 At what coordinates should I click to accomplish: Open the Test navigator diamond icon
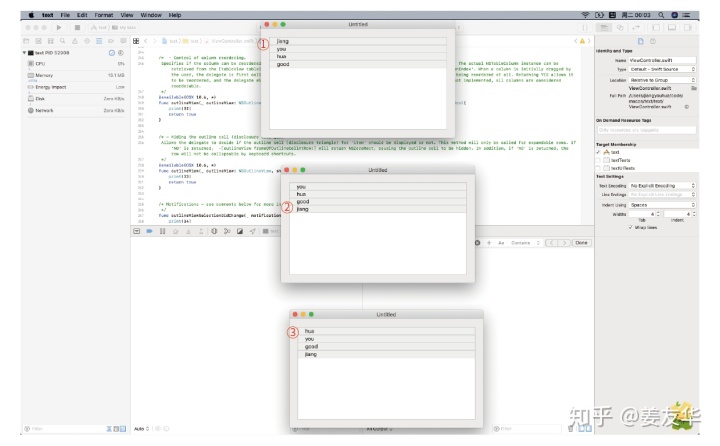(87, 41)
